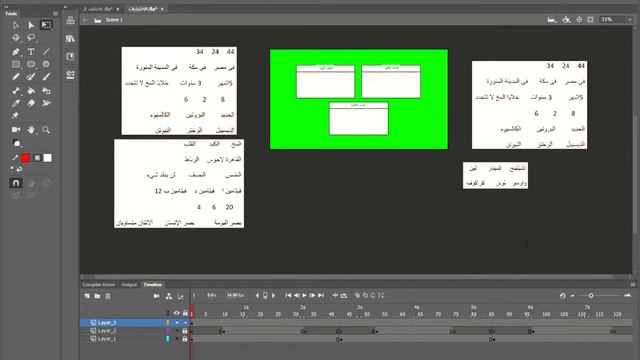Select the Camera tool

pyautogui.click(x=16, y=130)
